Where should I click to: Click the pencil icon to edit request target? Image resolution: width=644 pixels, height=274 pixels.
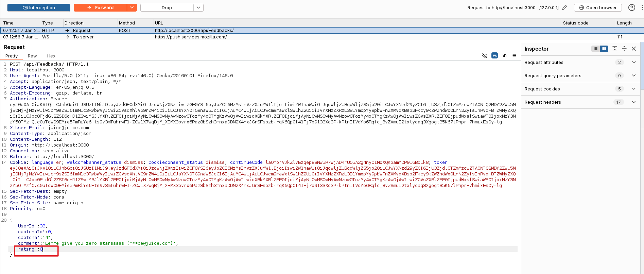(564, 7)
